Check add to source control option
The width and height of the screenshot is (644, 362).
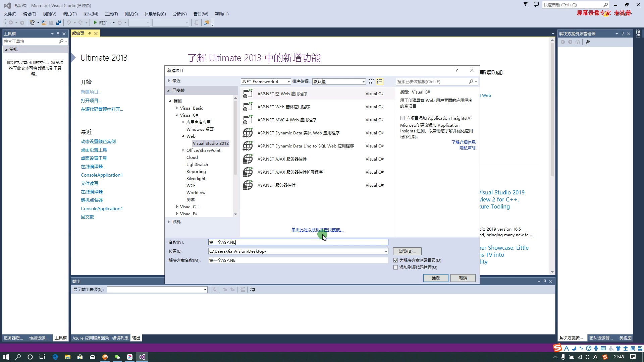(x=396, y=267)
